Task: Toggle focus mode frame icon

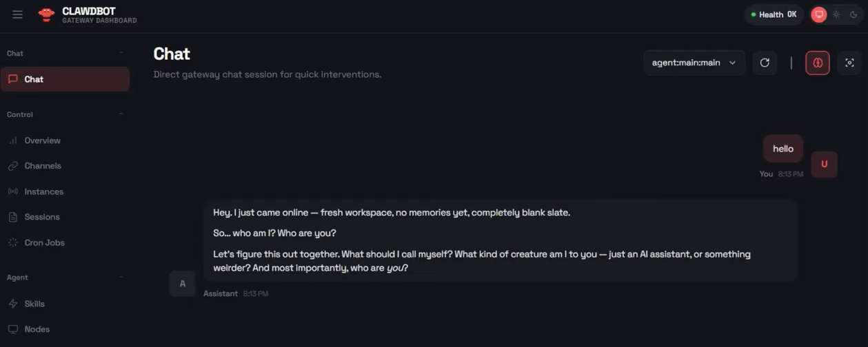Action: tap(849, 63)
